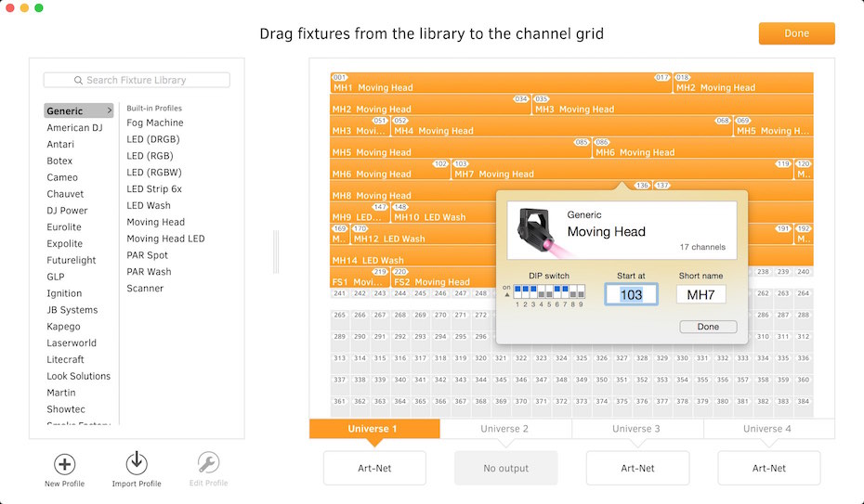Switch to Universe 4 tab
This screenshot has width=864, height=504.
click(x=767, y=429)
